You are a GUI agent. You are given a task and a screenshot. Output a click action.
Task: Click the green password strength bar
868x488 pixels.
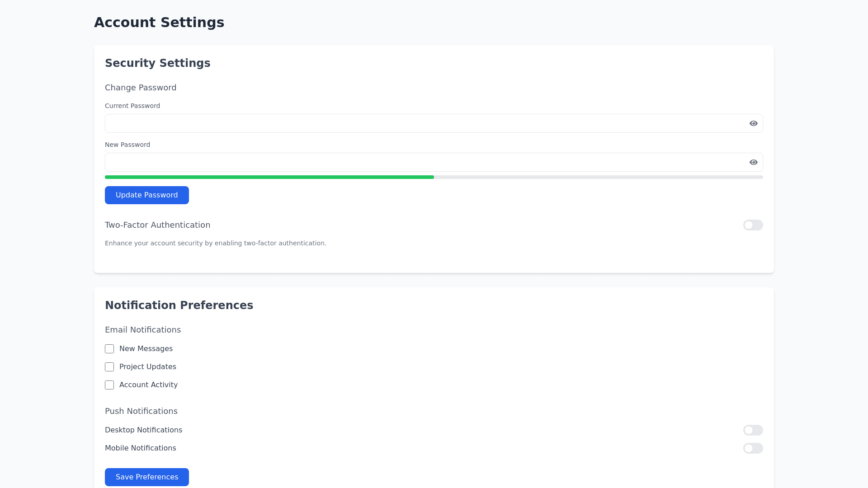tap(269, 177)
